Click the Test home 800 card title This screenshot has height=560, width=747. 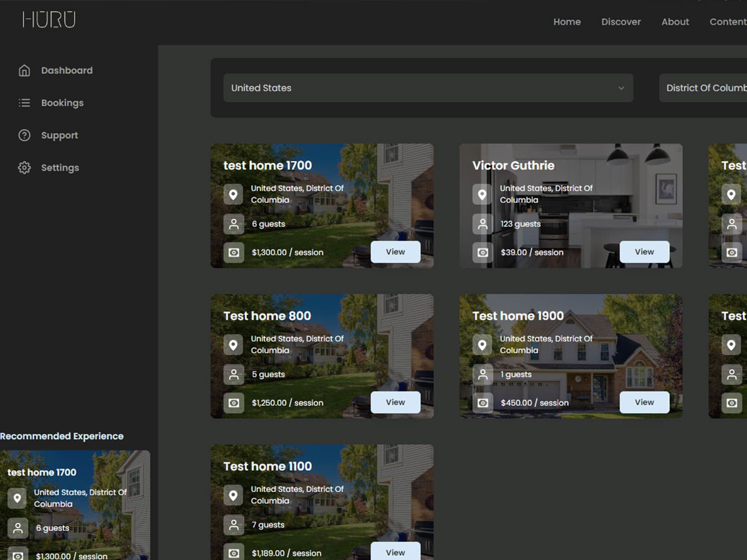267,316
